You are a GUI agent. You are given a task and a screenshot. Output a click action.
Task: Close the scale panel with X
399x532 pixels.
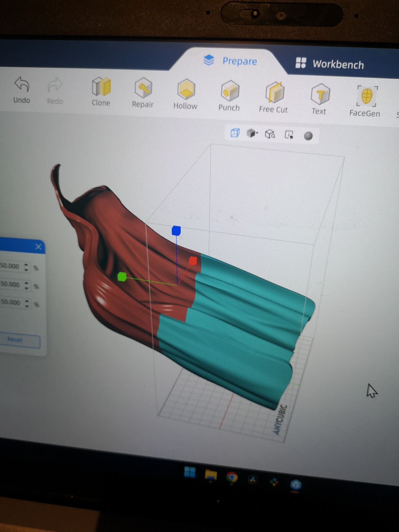coord(39,247)
